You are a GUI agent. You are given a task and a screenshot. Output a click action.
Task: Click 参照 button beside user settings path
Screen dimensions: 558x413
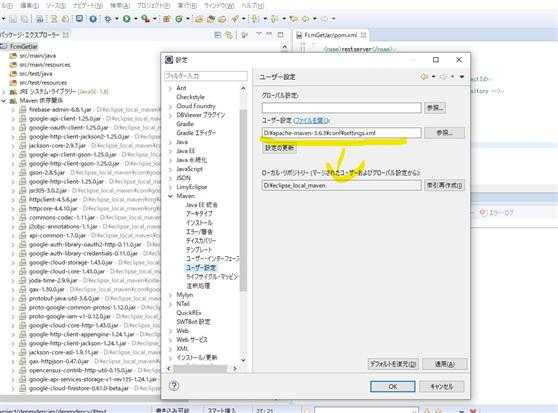point(444,133)
